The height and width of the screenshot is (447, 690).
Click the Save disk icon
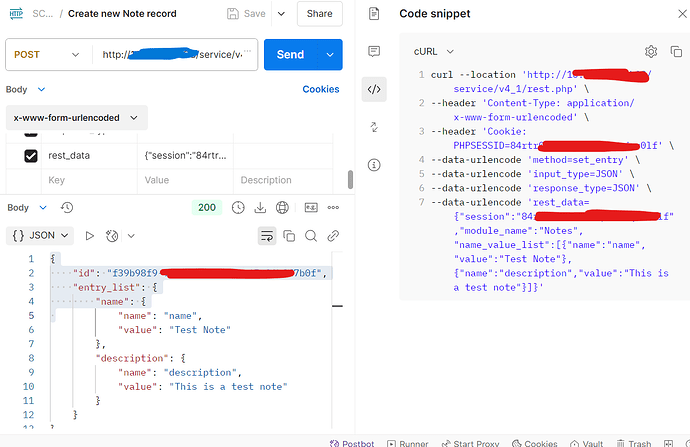point(233,14)
